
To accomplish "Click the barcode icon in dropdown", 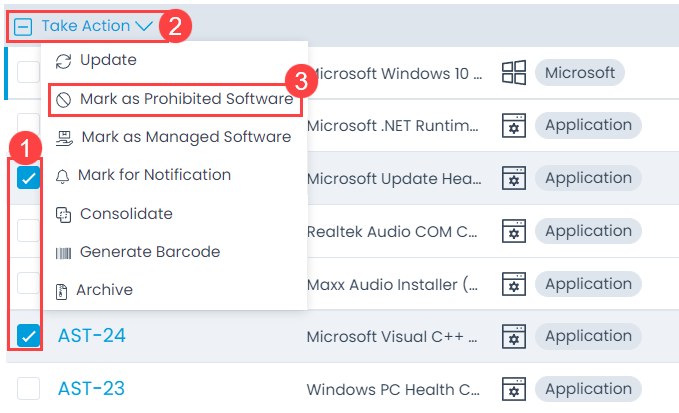I will click(x=63, y=253).
